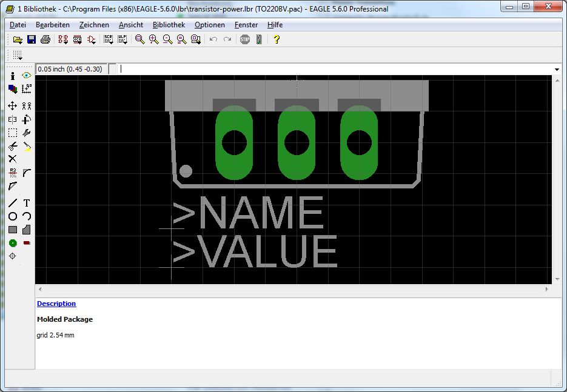This screenshot has width=567, height=392.
Task: Focus the command line input field
Action: tap(335, 69)
